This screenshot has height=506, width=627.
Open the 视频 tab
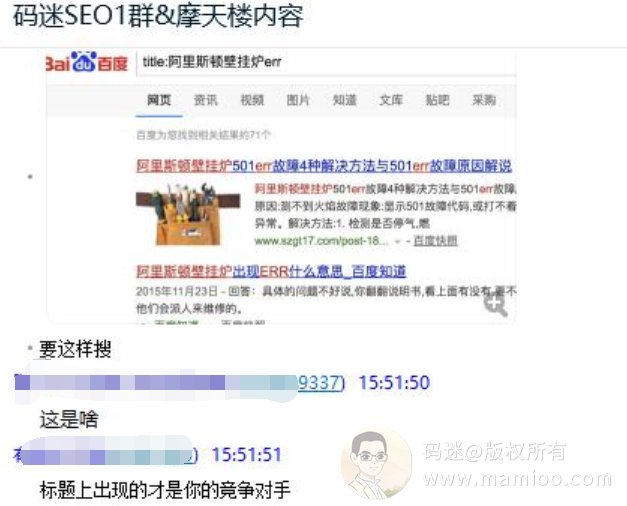coord(252,100)
